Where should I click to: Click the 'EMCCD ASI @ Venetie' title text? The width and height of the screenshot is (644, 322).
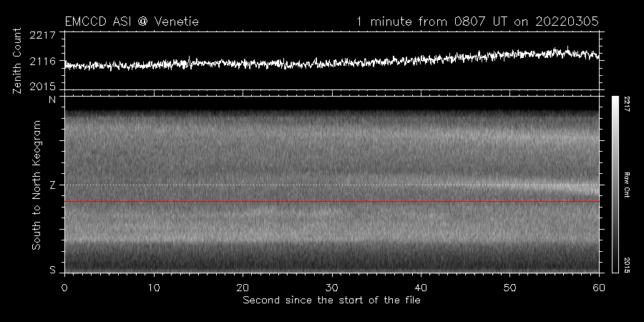point(132,21)
